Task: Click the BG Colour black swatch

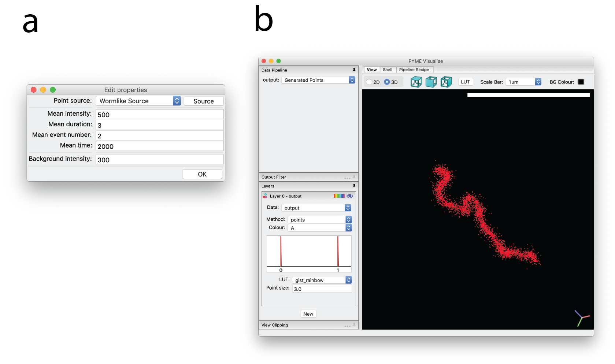Action: click(x=581, y=82)
